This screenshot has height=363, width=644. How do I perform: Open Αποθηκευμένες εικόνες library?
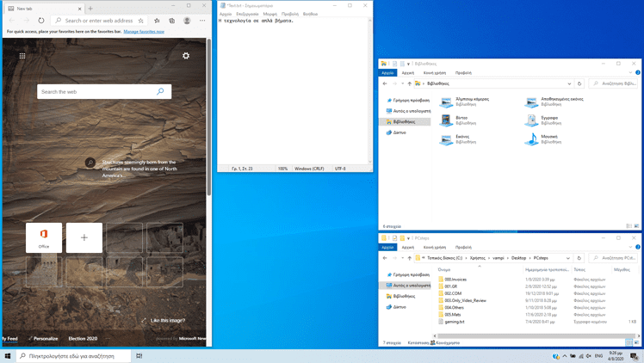[554, 102]
